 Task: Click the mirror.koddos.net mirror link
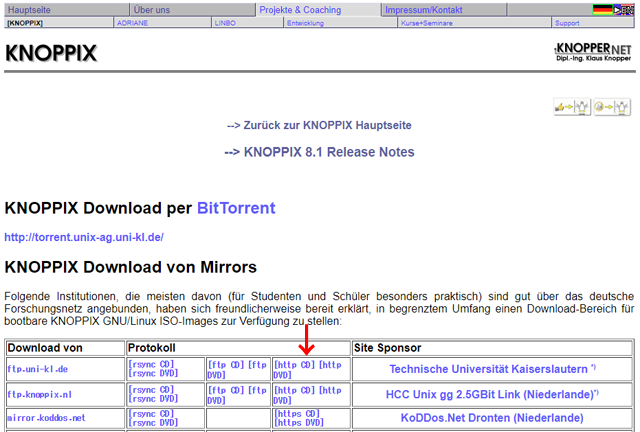point(47,418)
